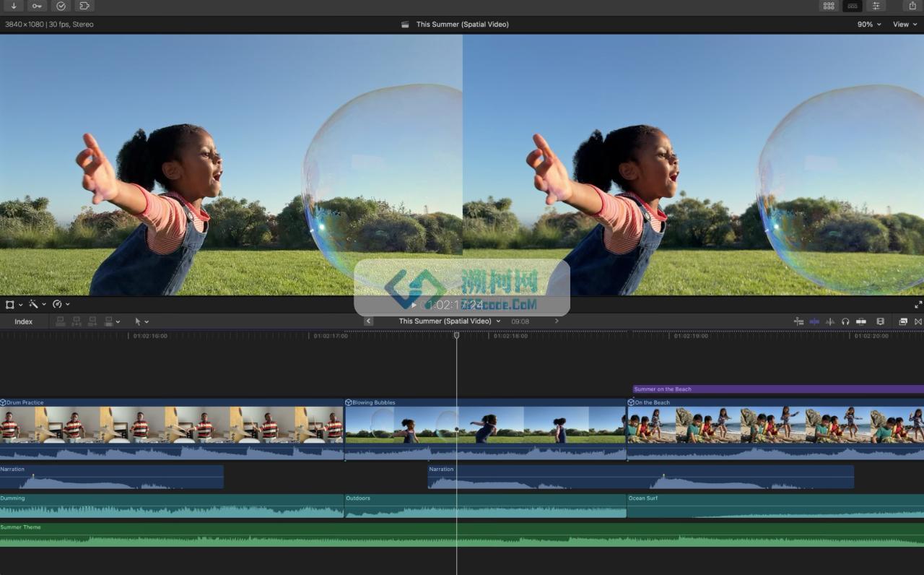Expand the Transform tool dropdown arrow
Screen dimensions: 924x575
(x=20, y=305)
